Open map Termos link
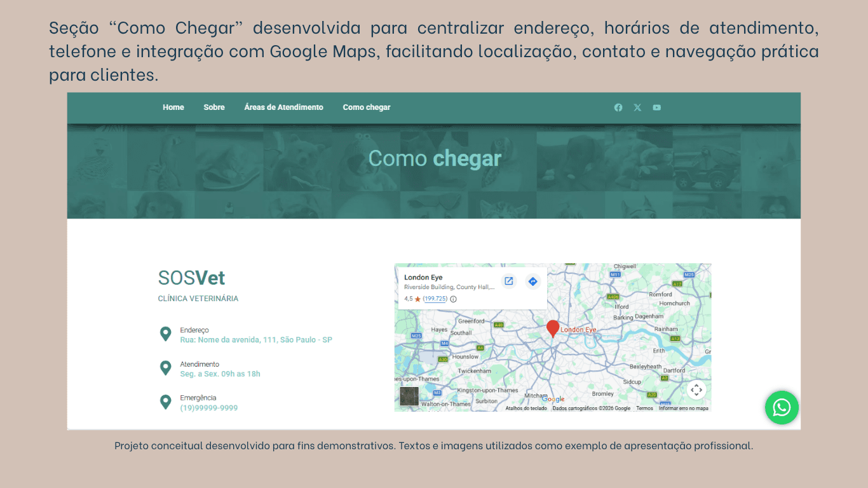This screenshot has width=868, height=488. coord(644,409)
